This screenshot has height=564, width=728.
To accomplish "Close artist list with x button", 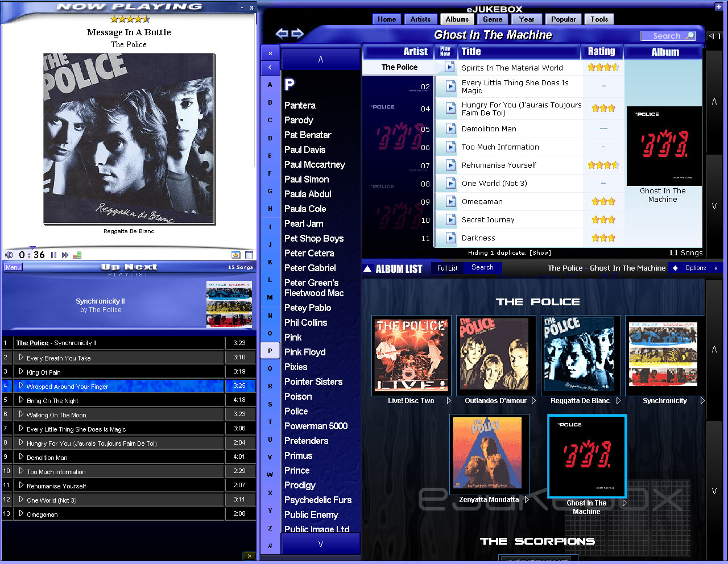I will 270,53.
